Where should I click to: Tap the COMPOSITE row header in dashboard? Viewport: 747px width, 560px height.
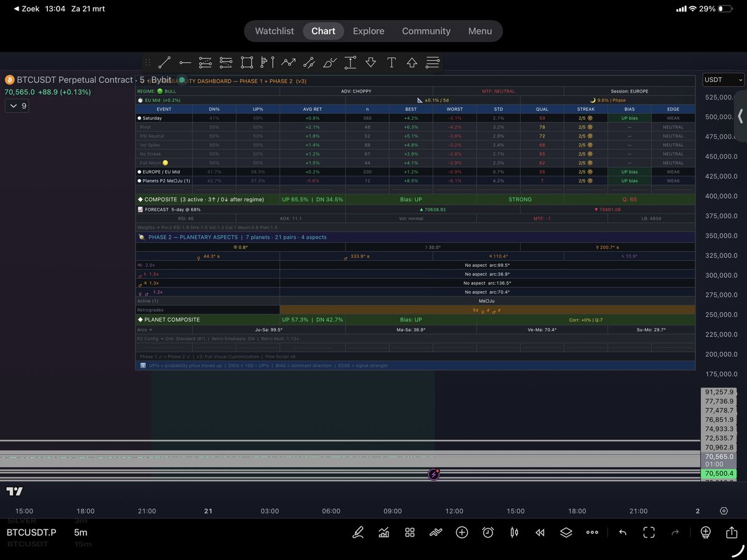click(x=207, y=200)
